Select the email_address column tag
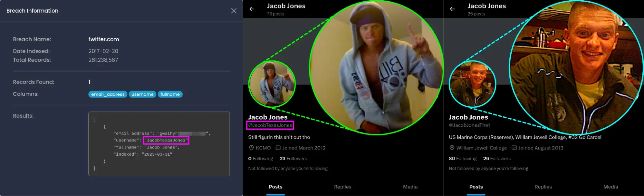 (x=108, y=94)
